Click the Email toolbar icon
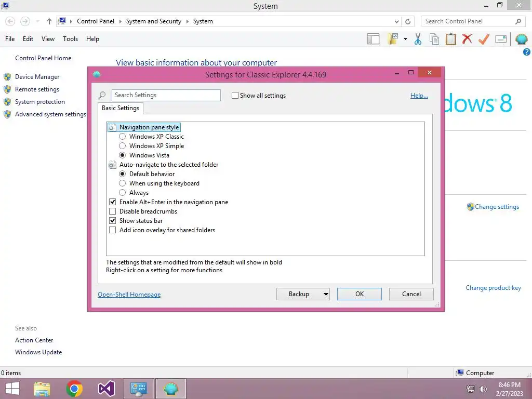532x399 pixels. (501, 39)
